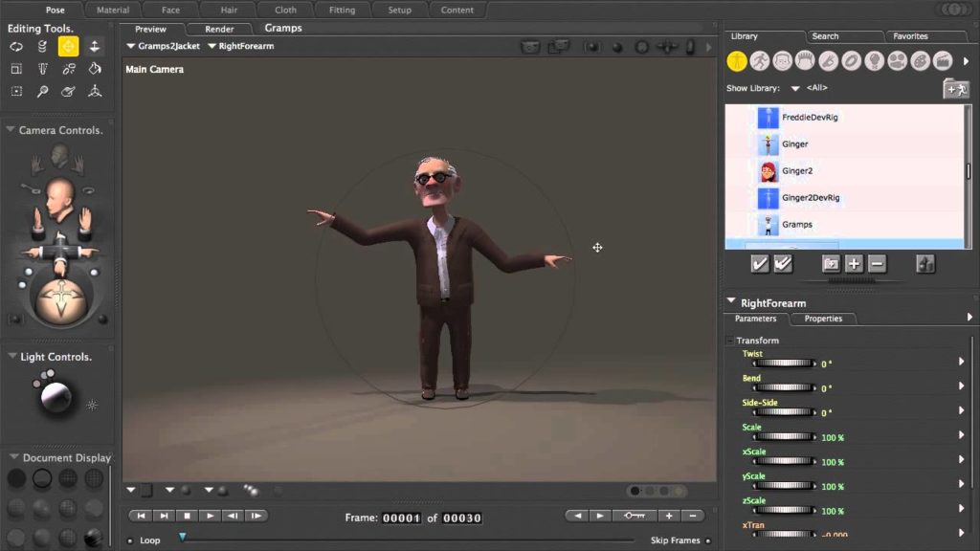Open the Figures category in Library
Image resolution: width=980 pixels, height=551 pixels.
pos(736,61)
